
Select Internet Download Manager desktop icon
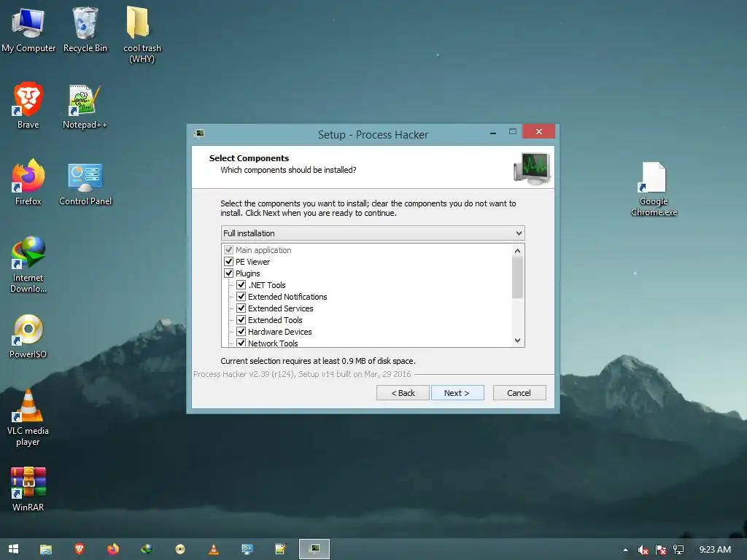pos(28,264)
